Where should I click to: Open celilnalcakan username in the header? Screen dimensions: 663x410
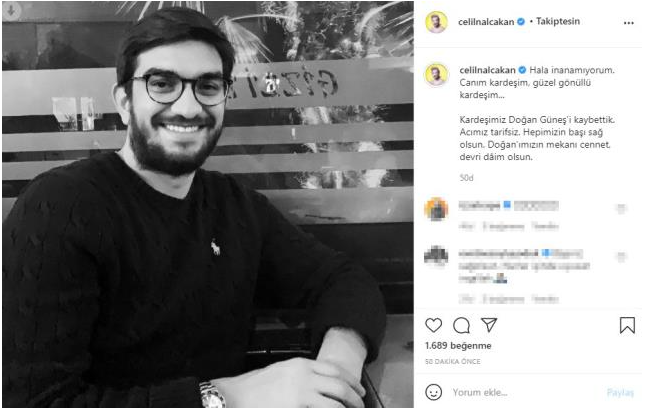pos(486,22)
